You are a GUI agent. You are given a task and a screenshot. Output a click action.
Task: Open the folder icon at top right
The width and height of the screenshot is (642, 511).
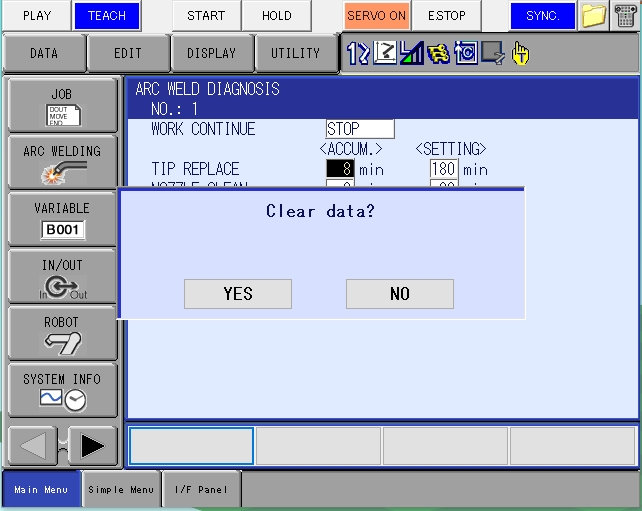pyautogui.click(x=593, y=16)
